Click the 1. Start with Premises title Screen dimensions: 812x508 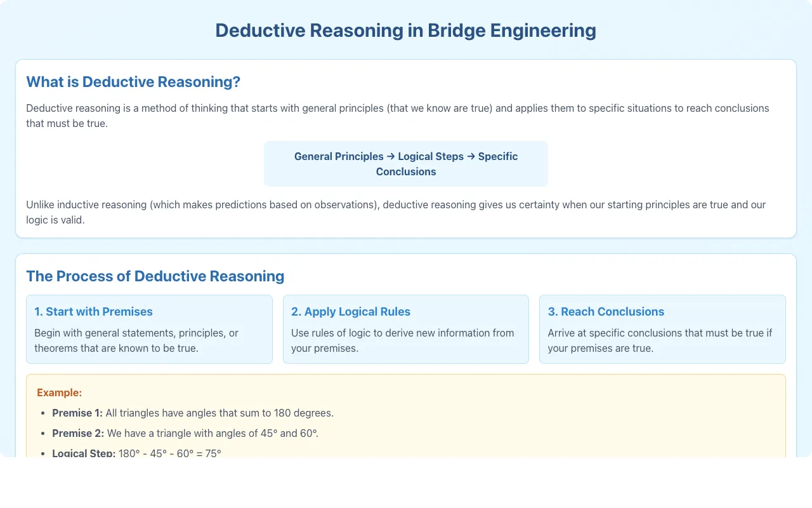93,312
